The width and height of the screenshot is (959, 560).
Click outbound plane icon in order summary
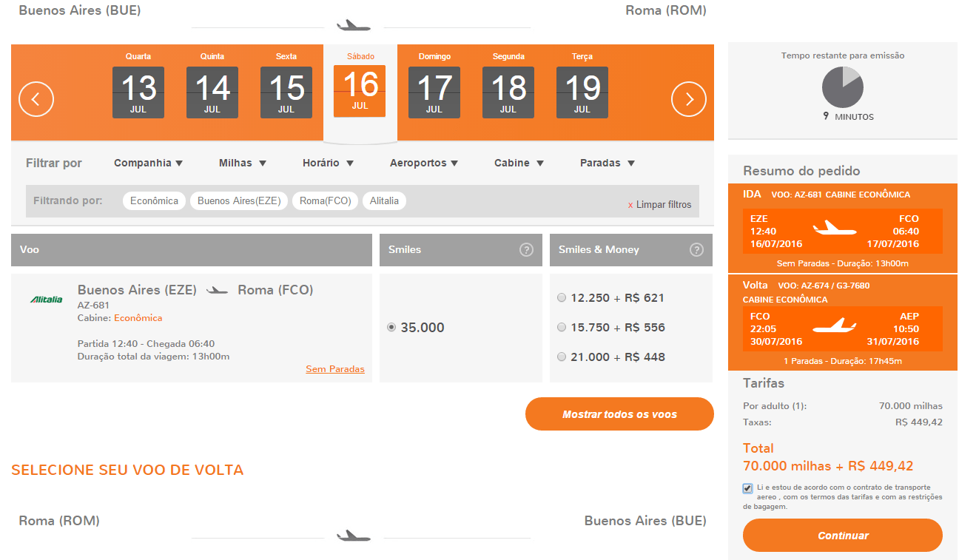(x=835, y=228)
